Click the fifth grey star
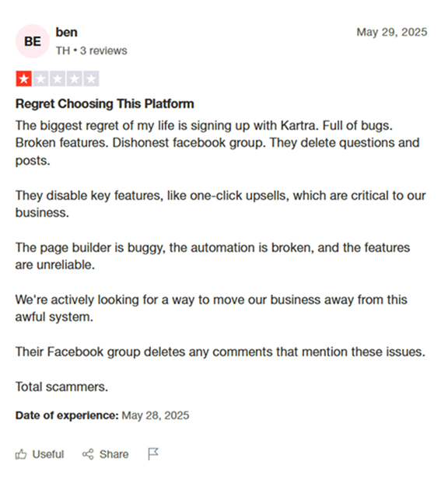The image size is (448, 479). pos(91,79)
